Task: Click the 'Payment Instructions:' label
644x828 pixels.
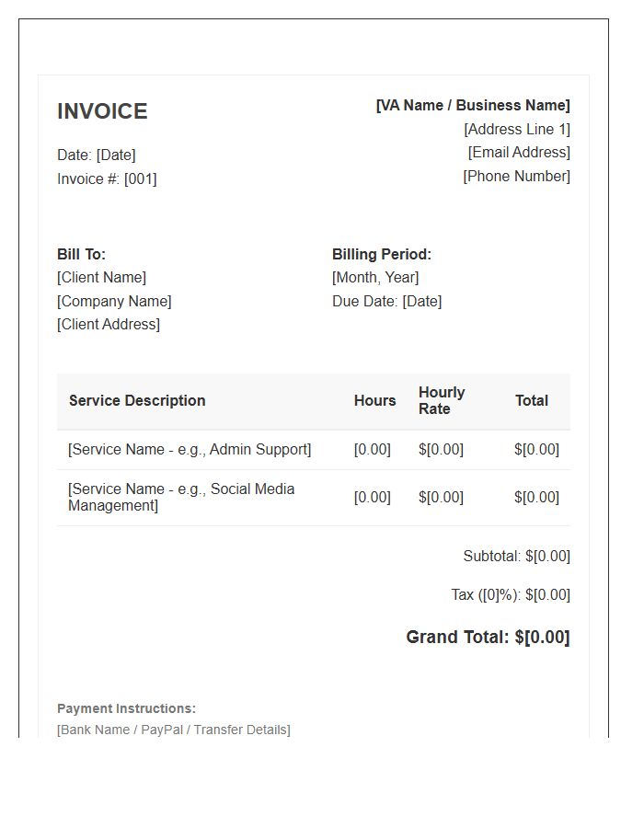Action: point(126,708)
